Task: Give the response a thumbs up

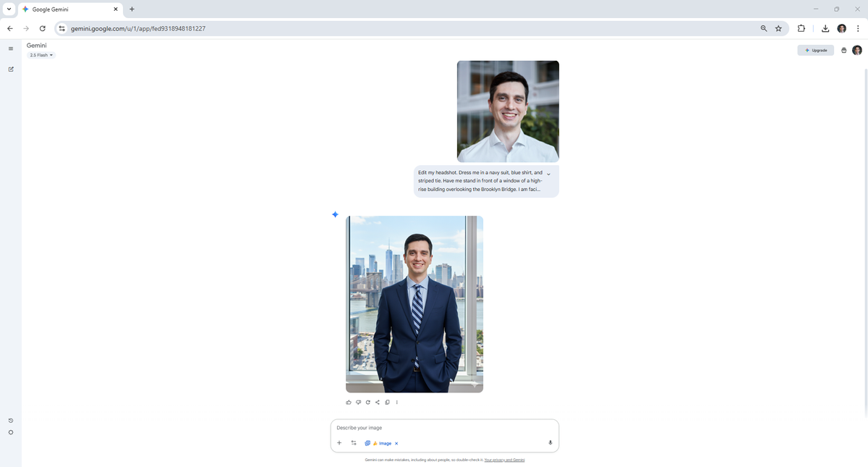Action: click(349, 403)
